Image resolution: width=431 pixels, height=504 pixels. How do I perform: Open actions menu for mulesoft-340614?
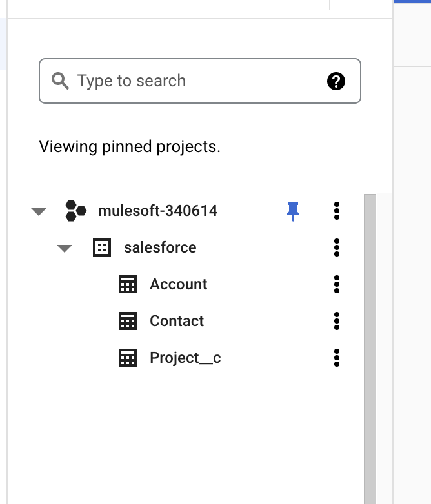pos(336,211)
